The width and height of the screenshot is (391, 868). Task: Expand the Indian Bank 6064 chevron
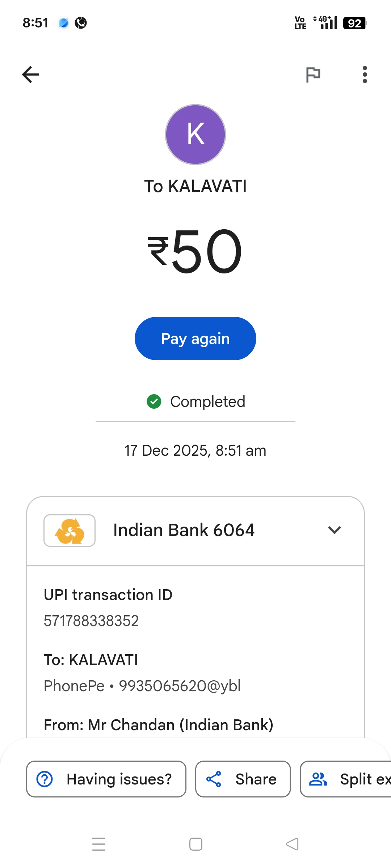coord(334,530)
